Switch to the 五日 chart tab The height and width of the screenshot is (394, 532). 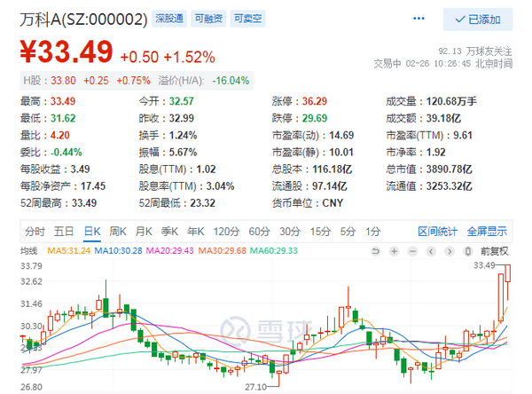point(64,232)
